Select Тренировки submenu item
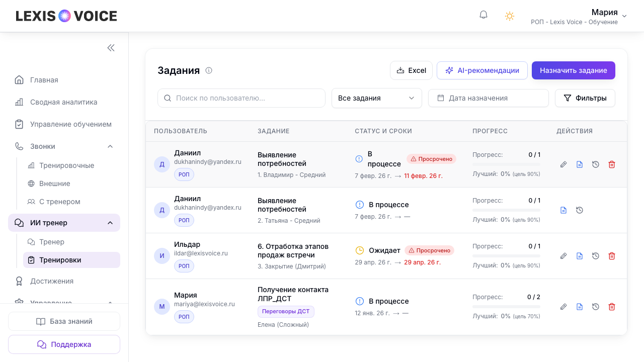The width and height of the screenshot is (644, 362). 71,260
